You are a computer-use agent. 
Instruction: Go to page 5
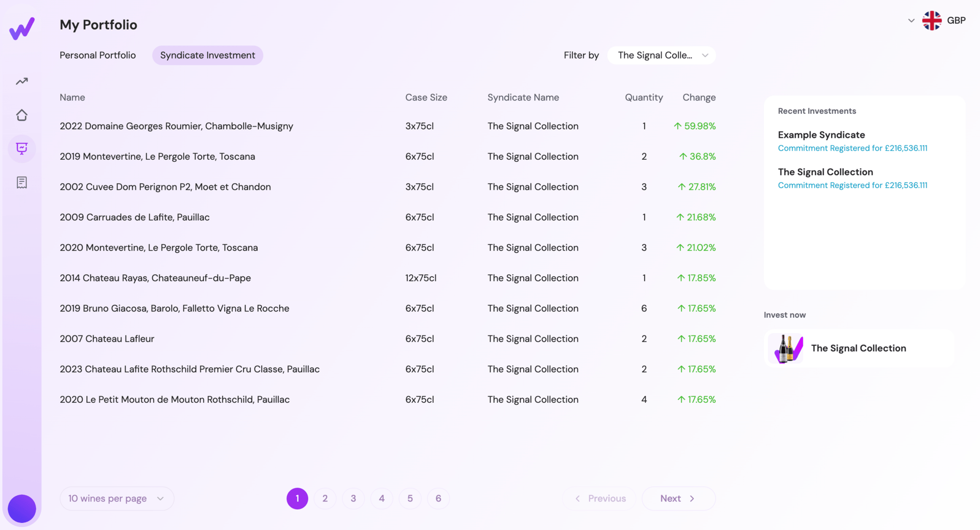(x=410, y=498)
